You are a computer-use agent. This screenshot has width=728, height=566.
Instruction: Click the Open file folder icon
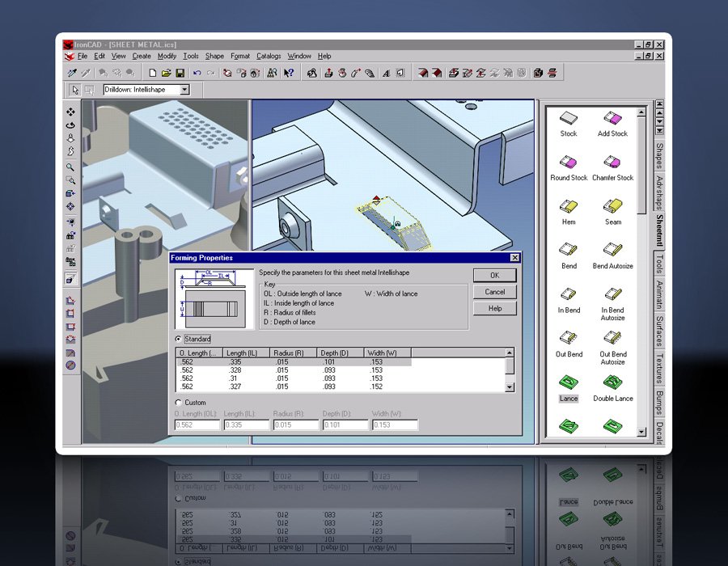[x=166, y=73]
